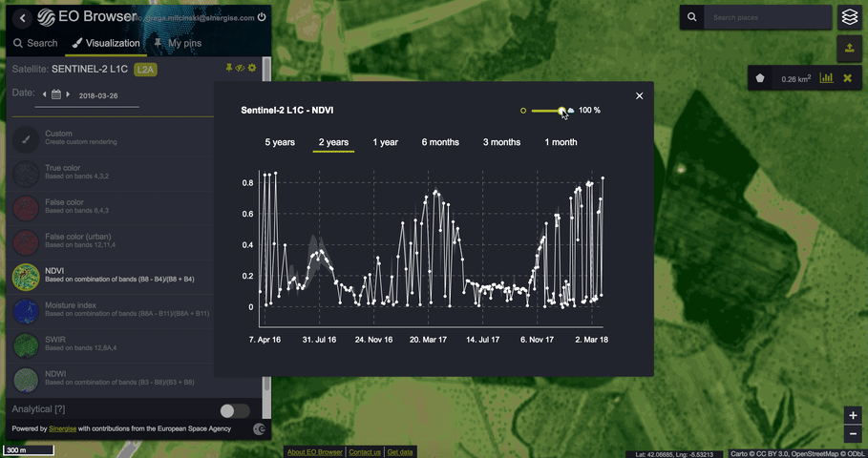Click the 7. Apr 16 axis label
Image resolution: width=868 pixels, height=458 pixels.
[x=265, y=340]
